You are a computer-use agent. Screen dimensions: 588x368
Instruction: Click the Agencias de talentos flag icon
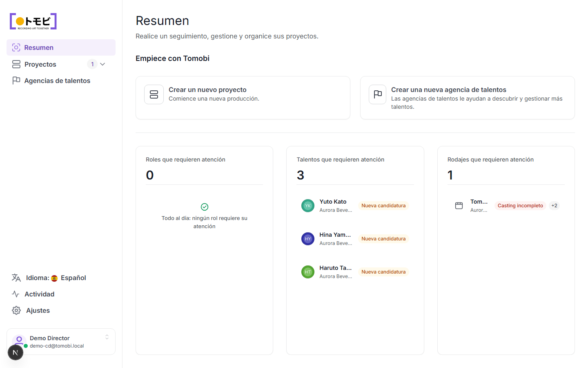(16, 81)
